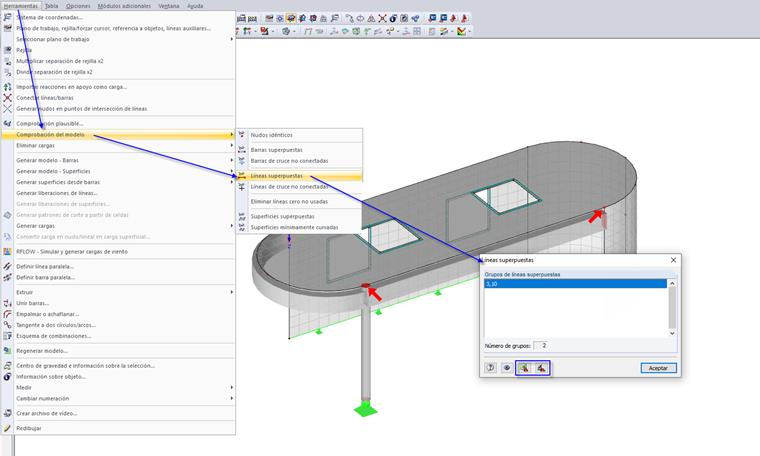The height and width of the screenshot is (456, 760).
Task: Select Líneas de cruce no conectadas
Action: point(299,187)
